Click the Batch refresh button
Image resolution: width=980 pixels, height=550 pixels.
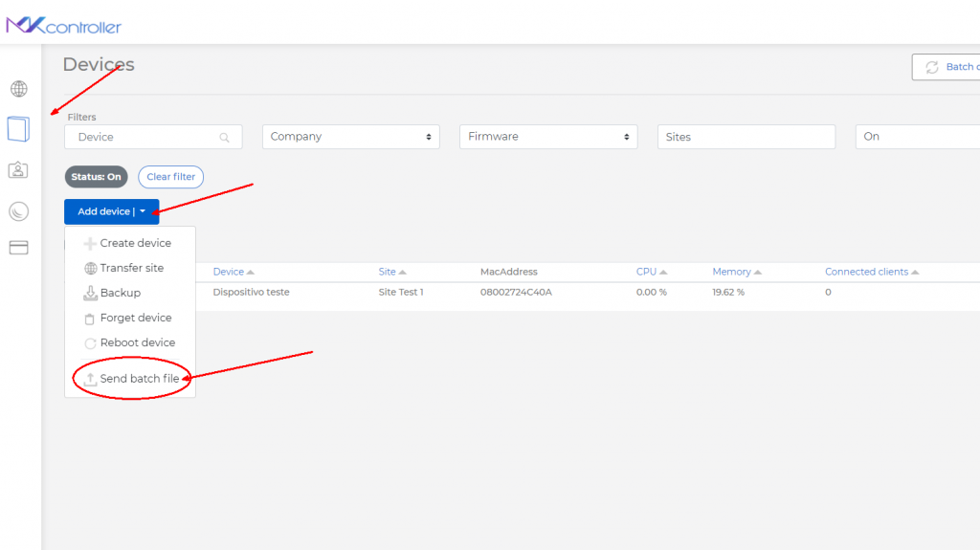point(947,67)
